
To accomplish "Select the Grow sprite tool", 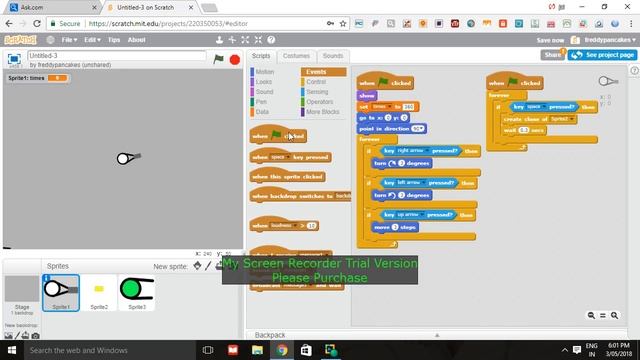I will pyautogui.click(x=245, y=40).
